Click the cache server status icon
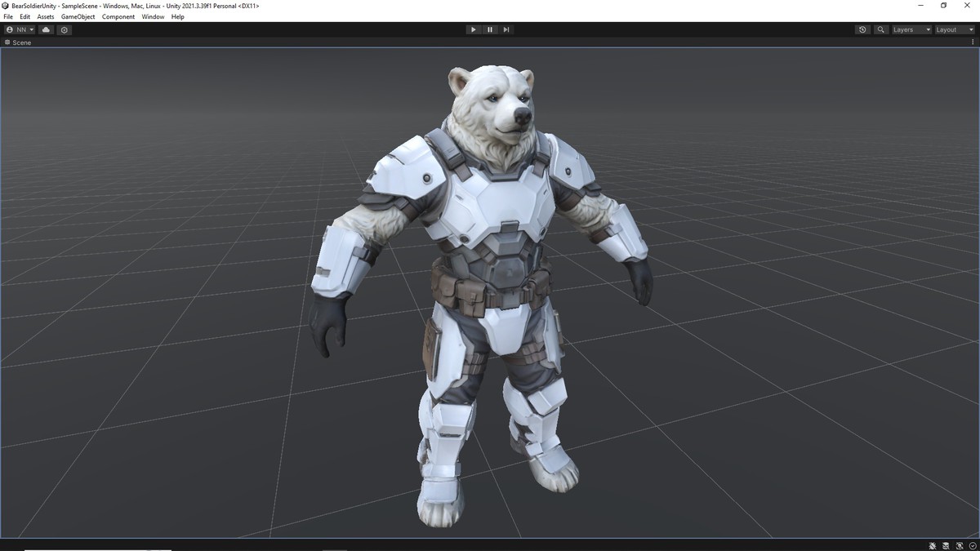Screen dimensions: 980x551 click(945, 545)
